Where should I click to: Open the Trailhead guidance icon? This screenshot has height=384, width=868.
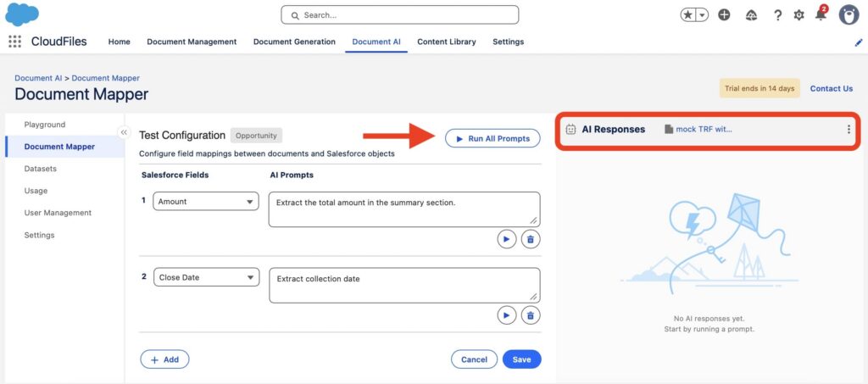[x=751, y=15]
